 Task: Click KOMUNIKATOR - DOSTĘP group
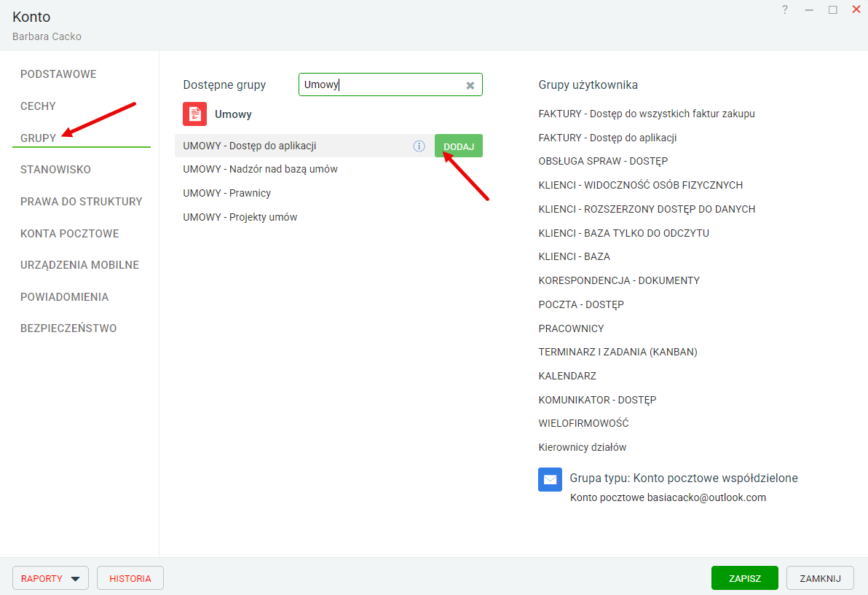click(597, 400)
